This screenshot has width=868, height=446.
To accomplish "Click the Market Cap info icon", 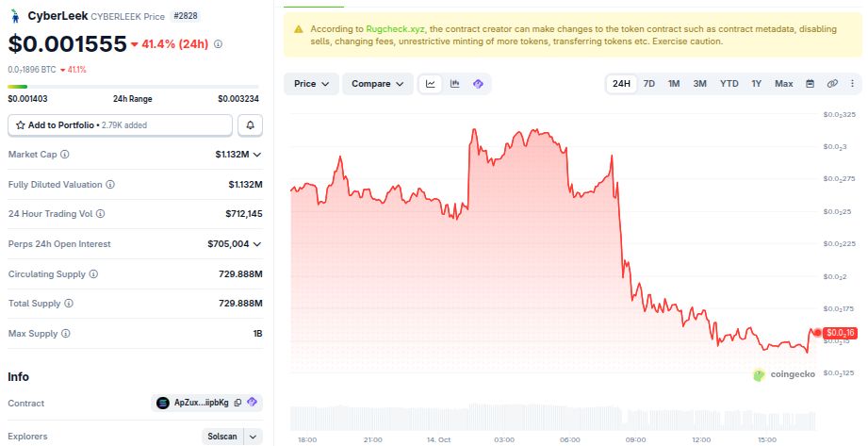I will point(65,155).
